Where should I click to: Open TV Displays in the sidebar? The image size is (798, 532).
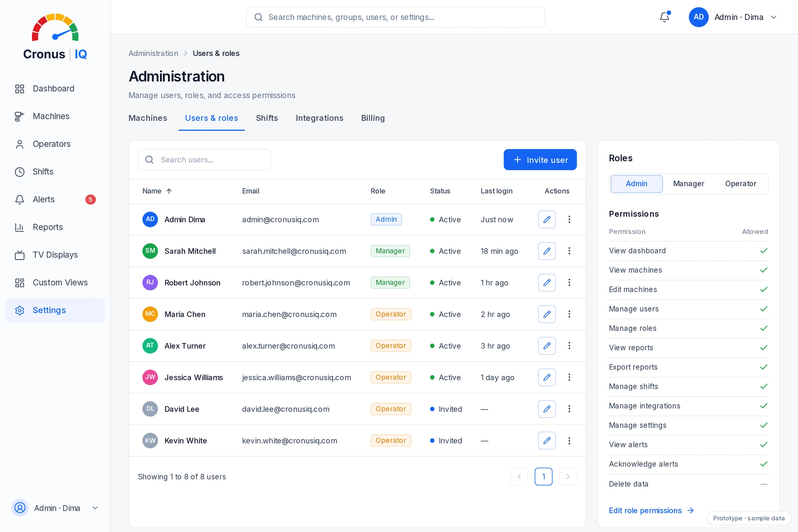pyautogui.click(x=55, y=255)
